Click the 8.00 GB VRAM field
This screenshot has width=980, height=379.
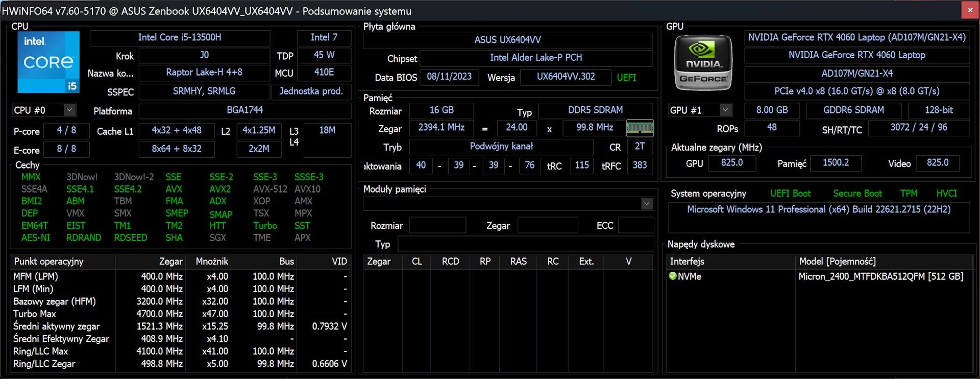click(x=772, y=110)
